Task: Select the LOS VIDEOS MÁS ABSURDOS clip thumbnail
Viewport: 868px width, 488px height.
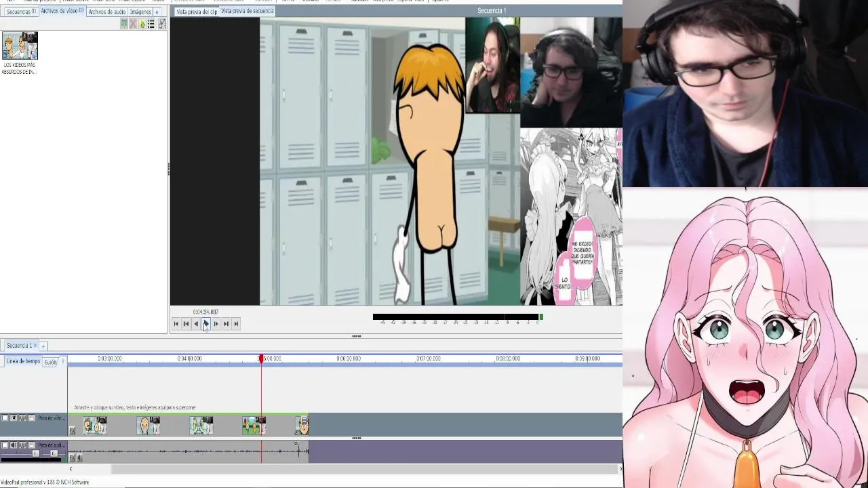Action: (x=20, y=45)
